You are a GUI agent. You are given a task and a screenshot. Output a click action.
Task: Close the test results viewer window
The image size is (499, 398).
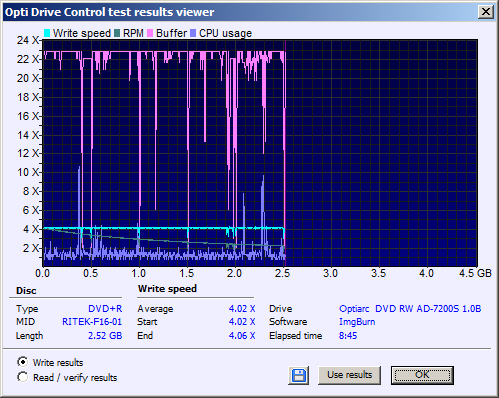486,12
